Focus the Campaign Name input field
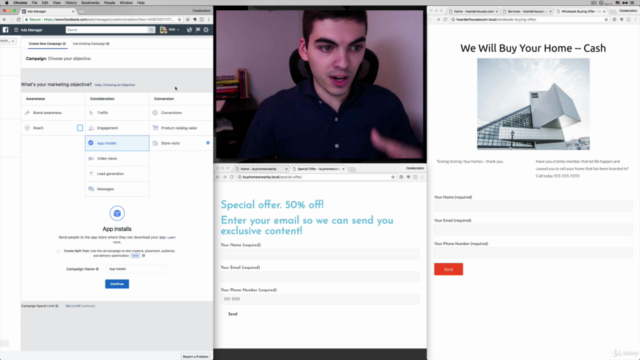 (x=136, y=269)
